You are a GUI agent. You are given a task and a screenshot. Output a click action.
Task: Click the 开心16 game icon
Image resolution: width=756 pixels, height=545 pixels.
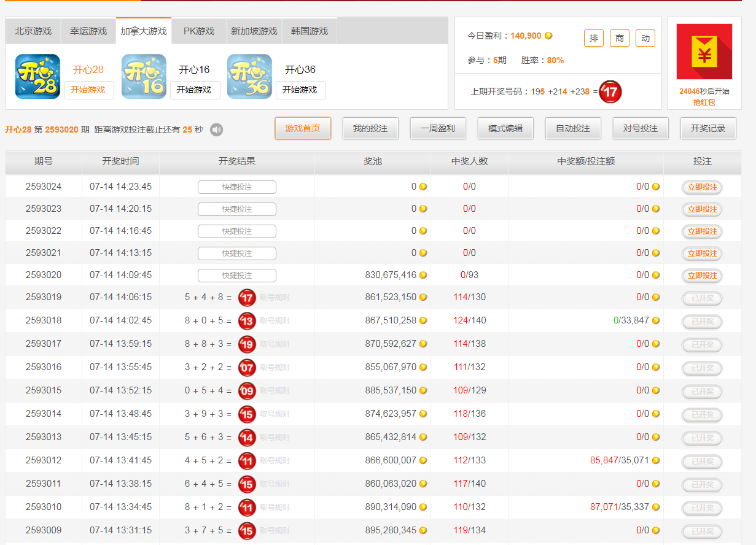tap(144, 77)
